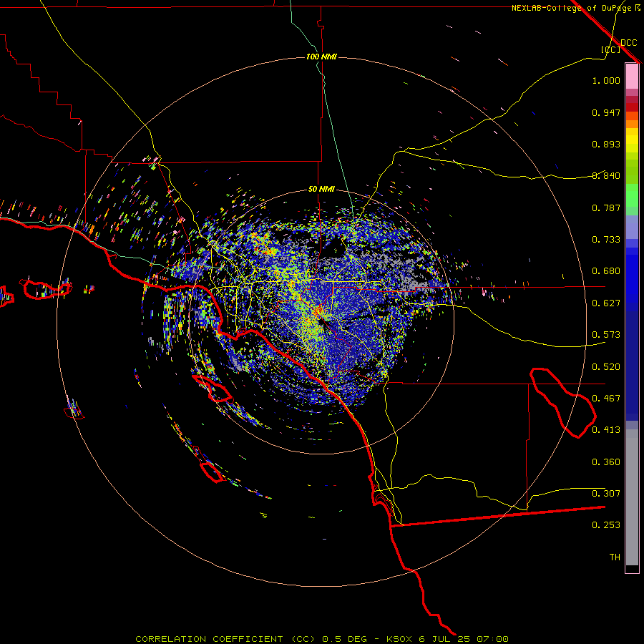Screen dimensions: 644x644
Task: Click the 0.840 scale value
Action: point(606,176)
